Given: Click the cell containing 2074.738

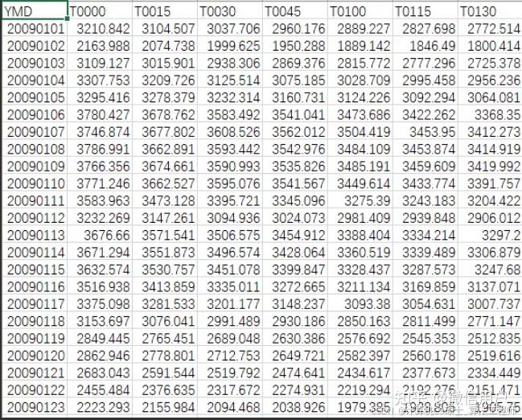Looking at the screenshot, I should click(165, 46).
